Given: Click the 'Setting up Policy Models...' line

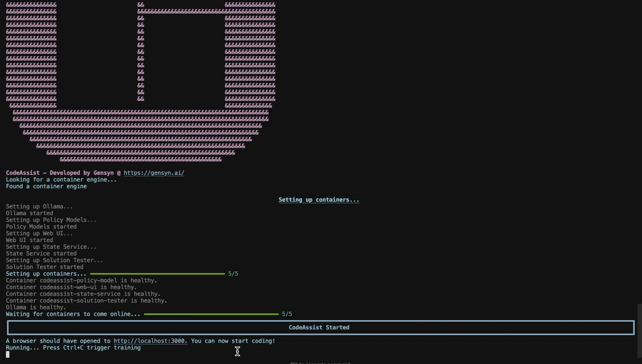Looking at the screenshot, I should pyautogui.click(x=51, y=220).
